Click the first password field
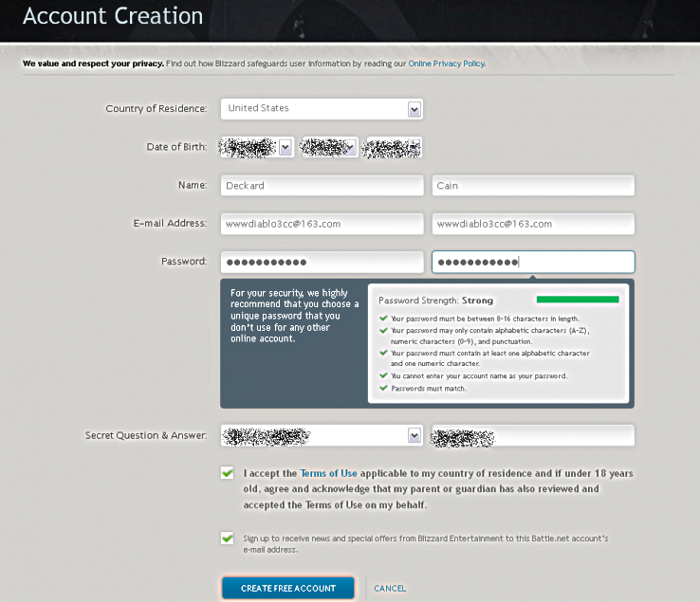The width and height of the screenshot is (700, 602). [322, 262]
